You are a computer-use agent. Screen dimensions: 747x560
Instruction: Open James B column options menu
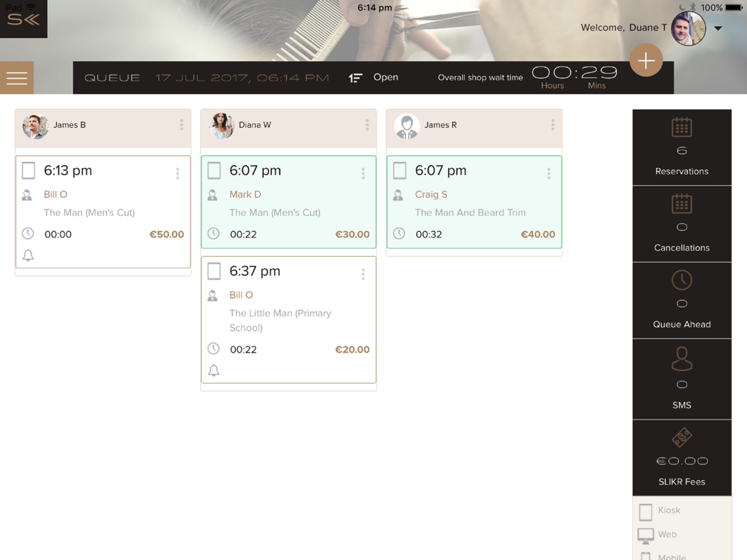(182, 125)
